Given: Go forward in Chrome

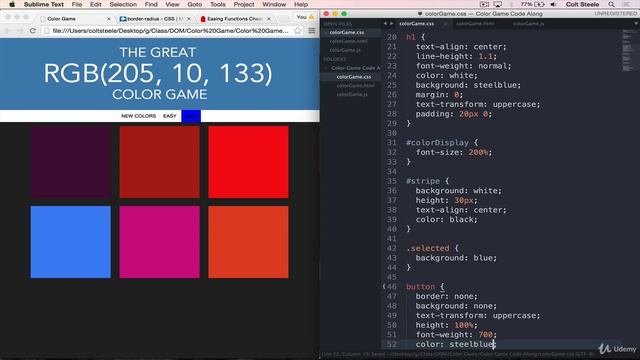Looking at the screenshot, I should 20,31.
